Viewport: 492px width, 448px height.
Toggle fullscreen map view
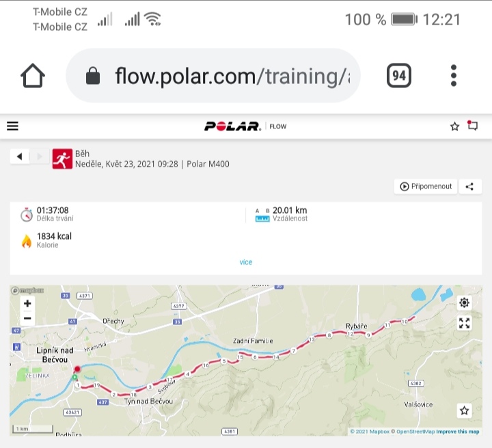click(x=465, y=323)
